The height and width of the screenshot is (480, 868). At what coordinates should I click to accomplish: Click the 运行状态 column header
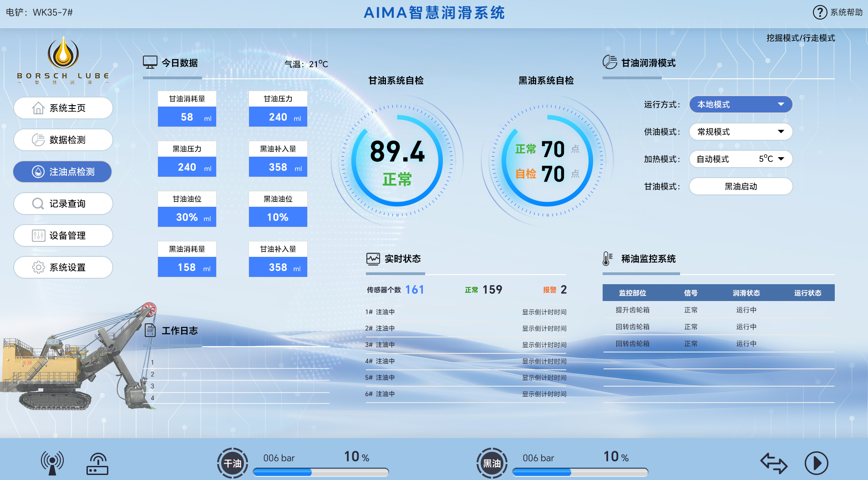(x=807, y=293)
